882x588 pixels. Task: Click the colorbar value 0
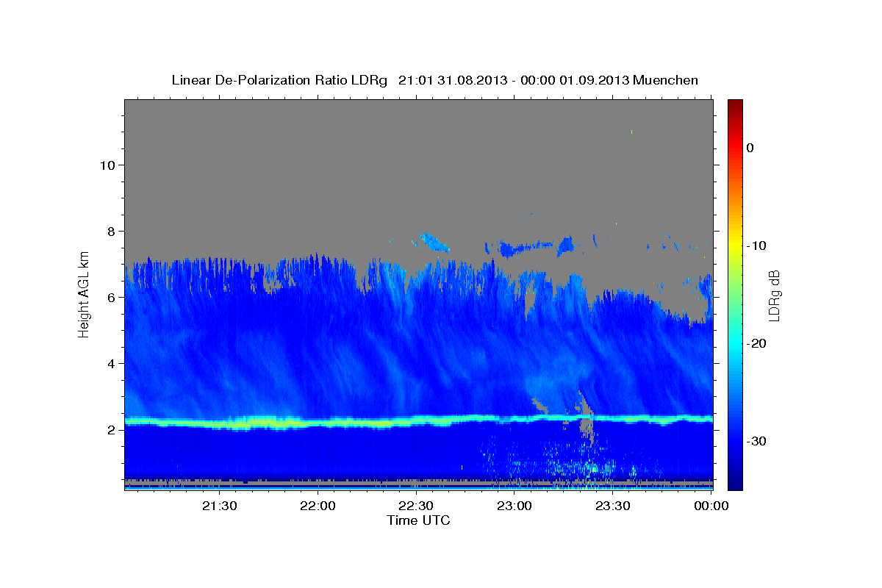(x=750, y=148)
